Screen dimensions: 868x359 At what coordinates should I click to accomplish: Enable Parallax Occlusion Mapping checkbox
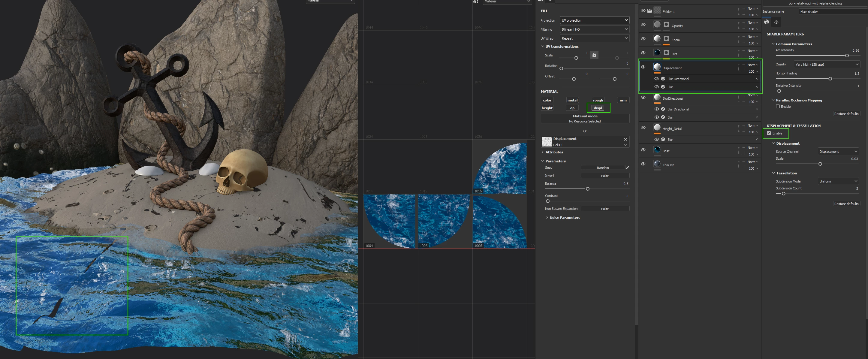click(x=778, y=107)
